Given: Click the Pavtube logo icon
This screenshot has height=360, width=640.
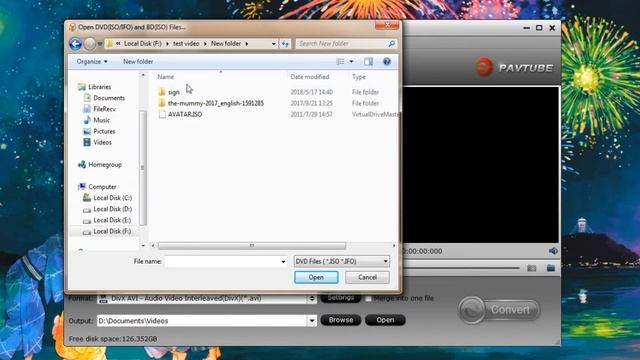Looking at the screenshot, I should pyautogui.click(x=484, y=67).
